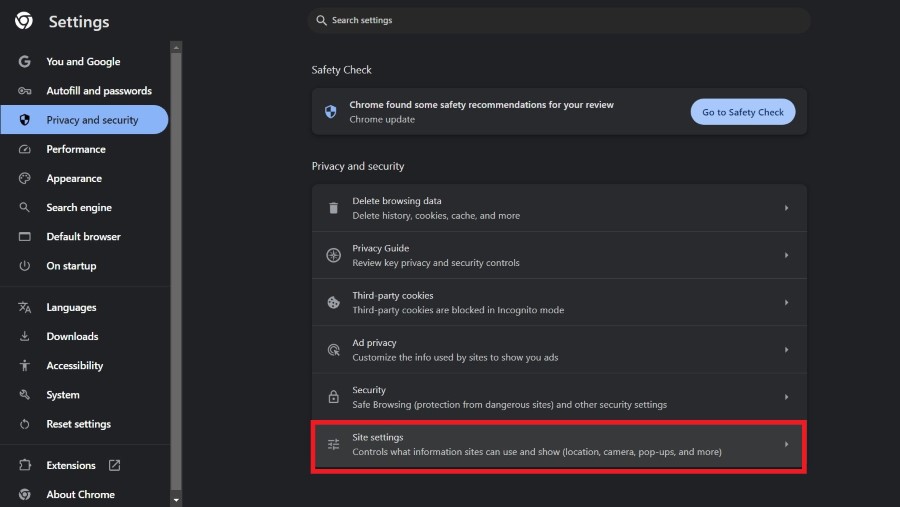
Task: Click the magnifier icon for Search engine
Action: point(24,207)
